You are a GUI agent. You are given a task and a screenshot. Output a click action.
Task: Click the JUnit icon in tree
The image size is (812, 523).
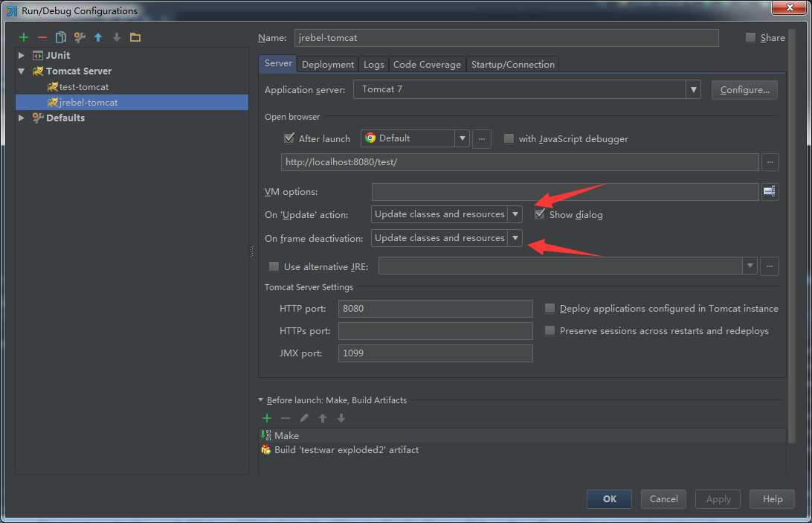(38, 56)
